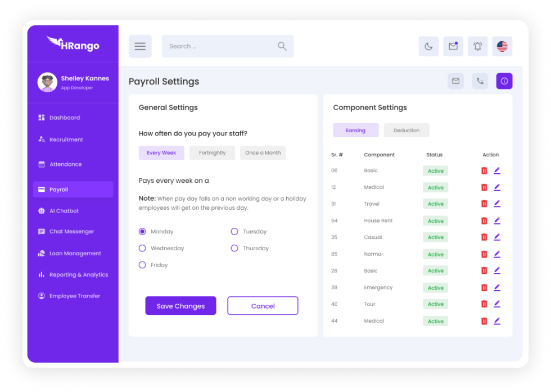Screen dimensions: 551x392
Task: Edit the Travel component with pencil icon
Action: pos(497,204)
